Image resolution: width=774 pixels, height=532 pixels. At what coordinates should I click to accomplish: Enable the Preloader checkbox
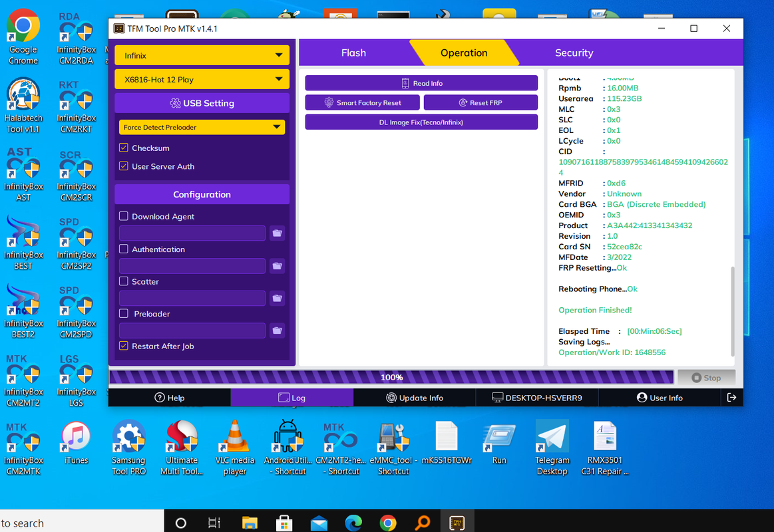click(x=124, y=314)
